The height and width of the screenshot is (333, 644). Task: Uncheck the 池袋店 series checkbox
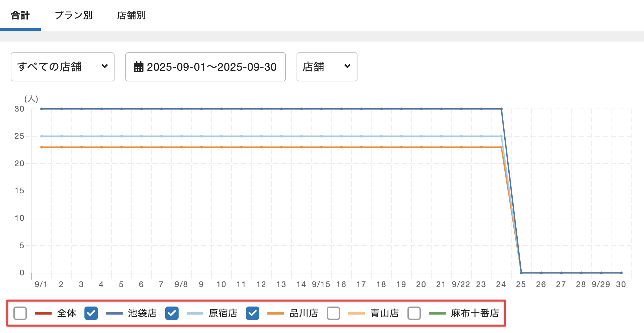91,313
